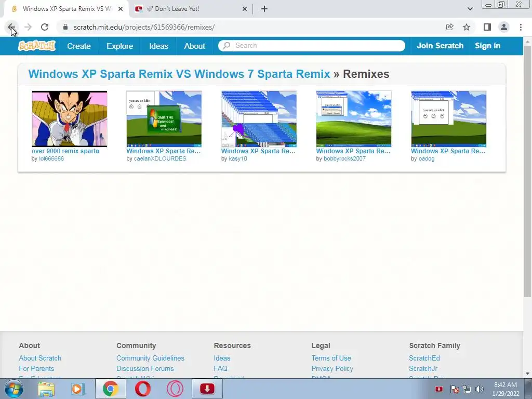Close the Don't Leave Yet! tab
Screen dimensions: 532x399
[245, 9]
